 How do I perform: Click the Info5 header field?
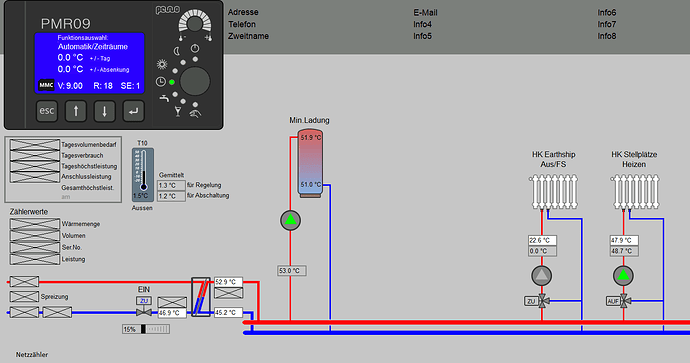422,36
